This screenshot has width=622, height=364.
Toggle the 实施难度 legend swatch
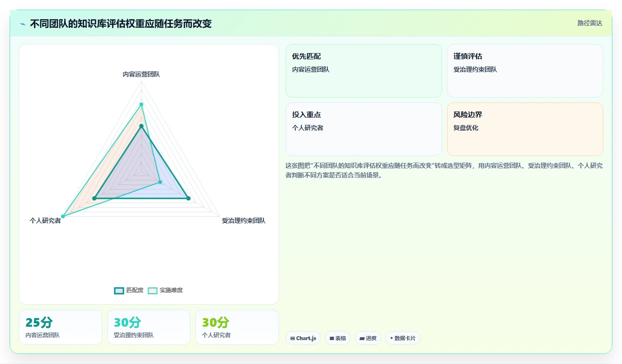point(153,290)
